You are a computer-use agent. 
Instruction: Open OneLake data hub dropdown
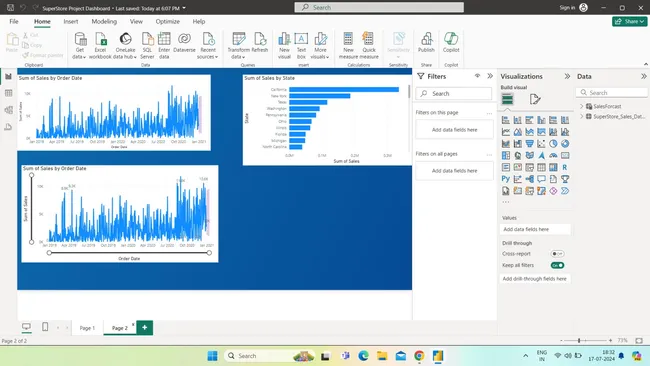point(125,46)
